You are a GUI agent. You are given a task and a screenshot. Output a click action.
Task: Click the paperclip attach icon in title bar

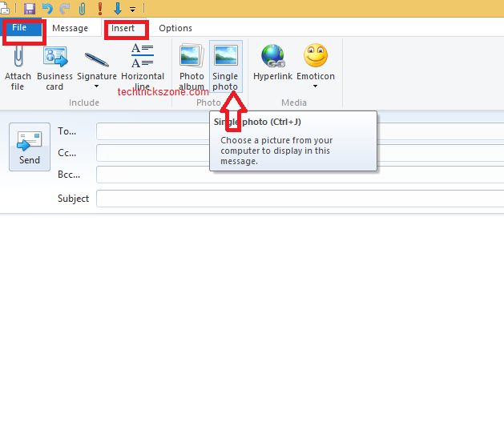pos(82,9)
